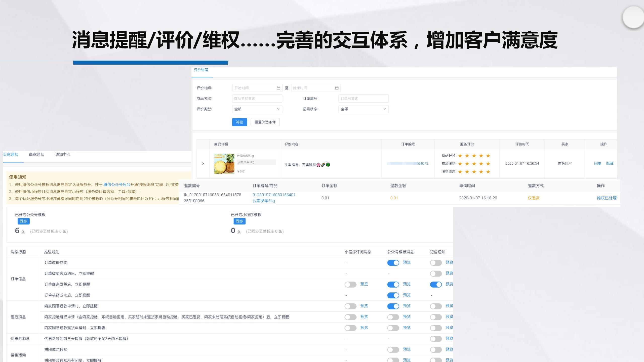Screen dimensions: 644x362
Task: Click the refund method 仅退款
Action: pyautogui.click(x=534, y=198)
